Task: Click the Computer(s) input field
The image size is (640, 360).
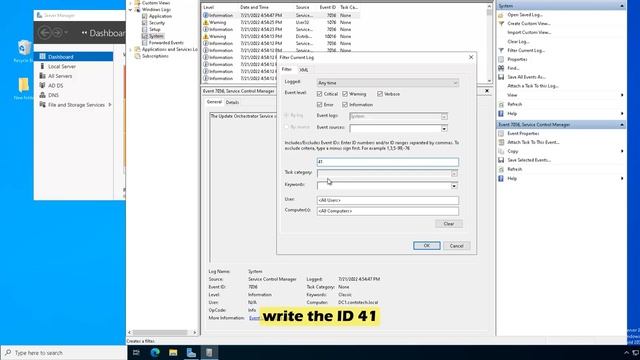Action: [x=388, y=211]
